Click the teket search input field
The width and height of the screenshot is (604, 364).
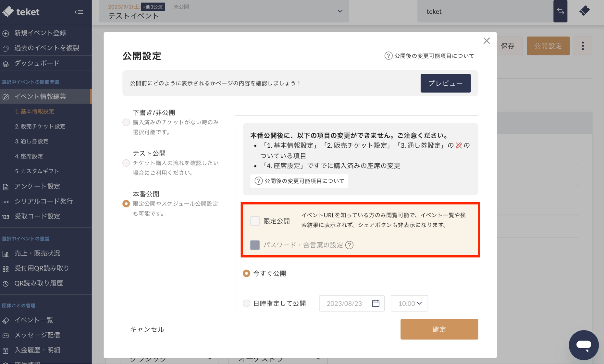coord(483,11)
